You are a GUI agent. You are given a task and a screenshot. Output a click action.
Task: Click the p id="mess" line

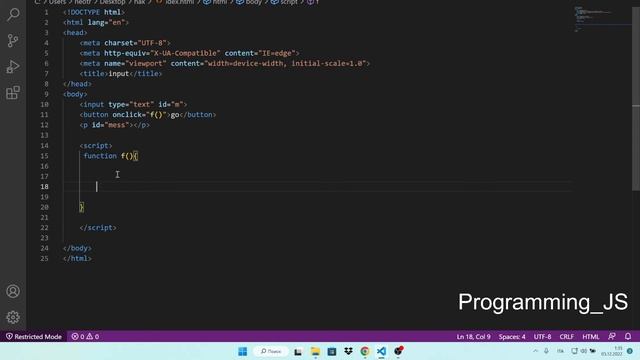(115, 125)
